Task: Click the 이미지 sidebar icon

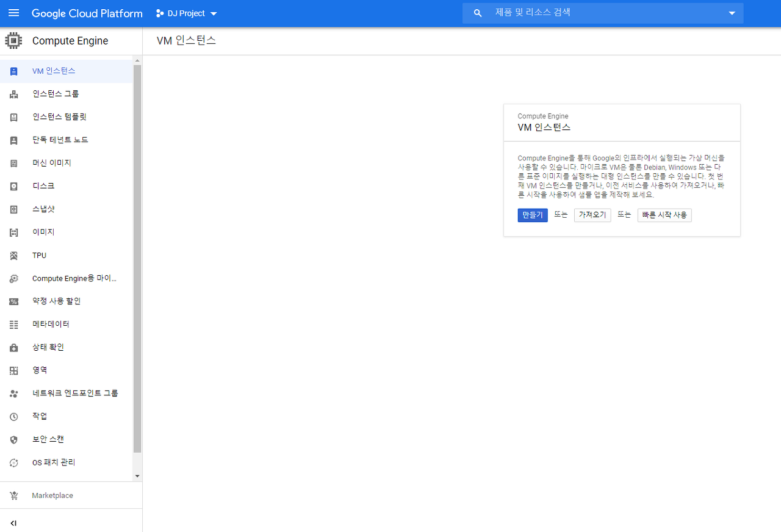Action: click(x=14, y=232)
